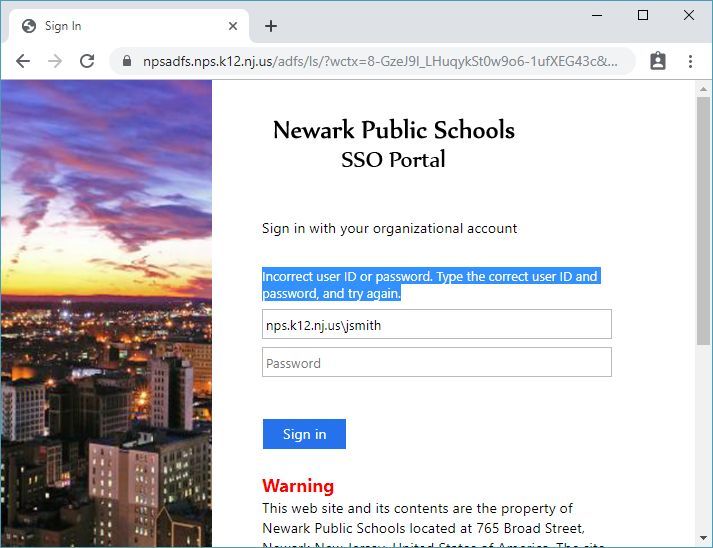Close the browser window
Viewport: 713px width, 548px height.
pyautogui.click(x=689, y=15)
